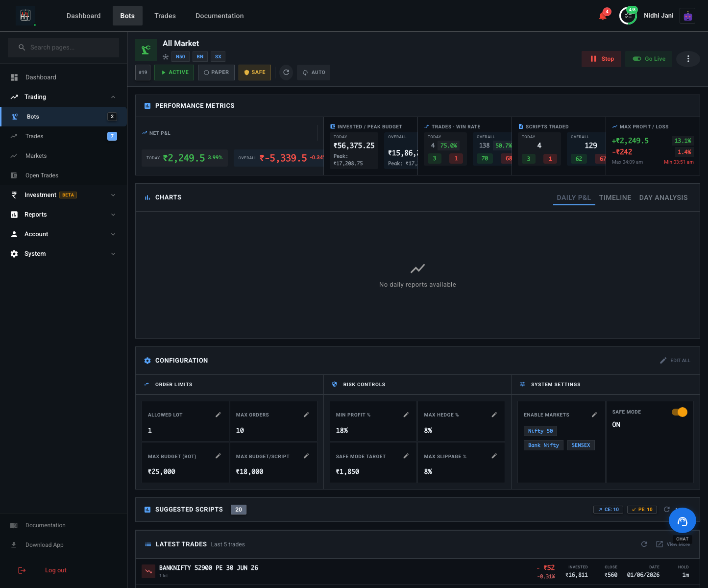Click the Performance Metrics panel icon
708x588 pixels.
pos(147,105)
